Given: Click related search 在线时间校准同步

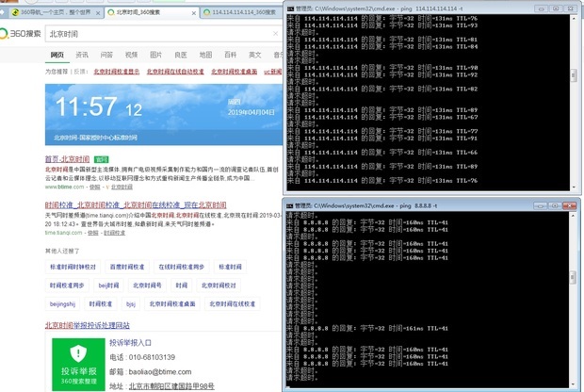Looking at the screenshot, I should click(x=182, y=267).
